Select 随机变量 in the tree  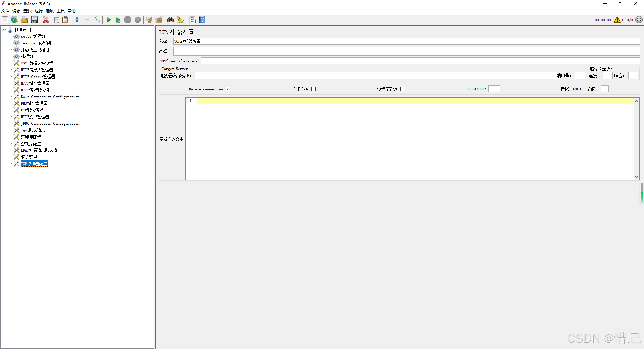(29, 157)
